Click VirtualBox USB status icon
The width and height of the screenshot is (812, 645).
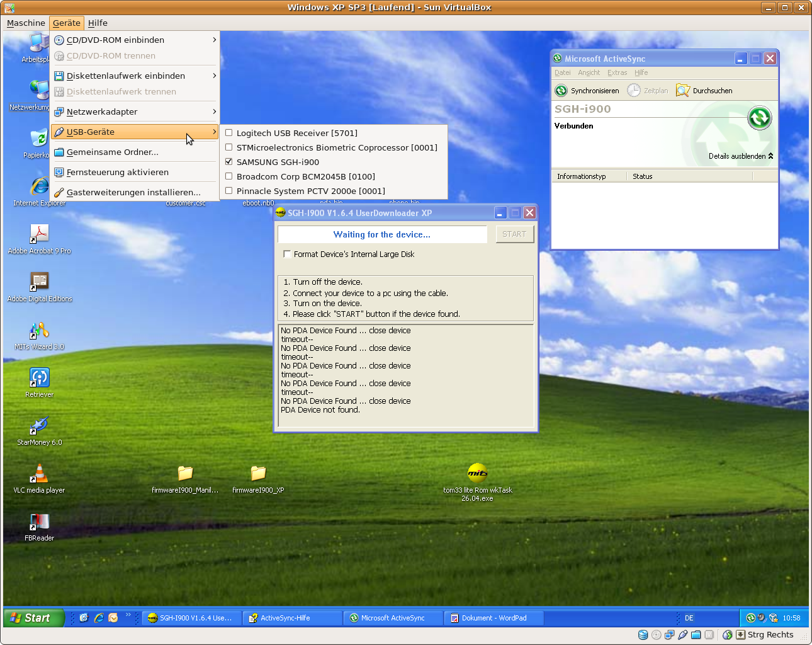pyautogui.click(x=683, y=635)
